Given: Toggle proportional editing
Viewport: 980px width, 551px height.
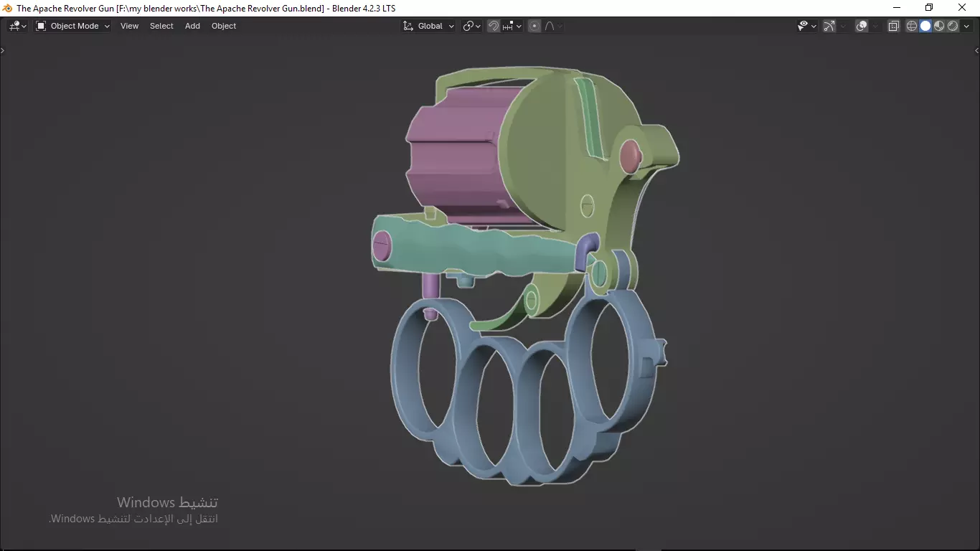Looking at the screenshot, I should (x=534, y=26).
